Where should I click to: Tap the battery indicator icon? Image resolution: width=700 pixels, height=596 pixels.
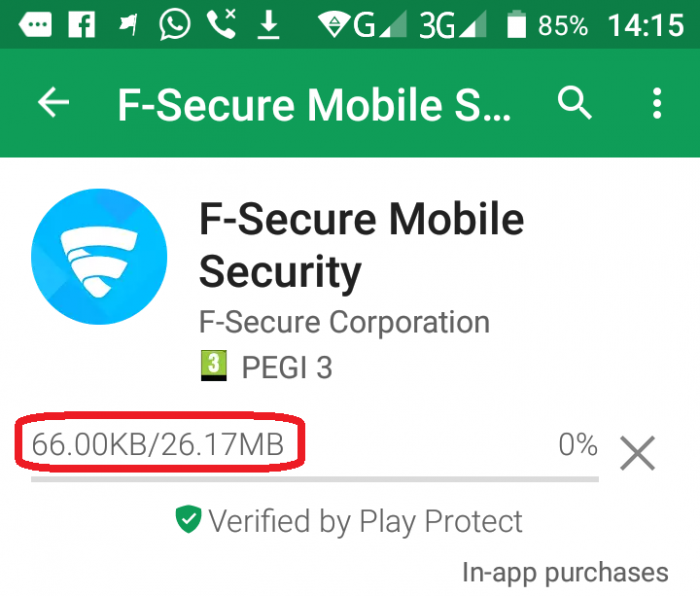[517, 24]
